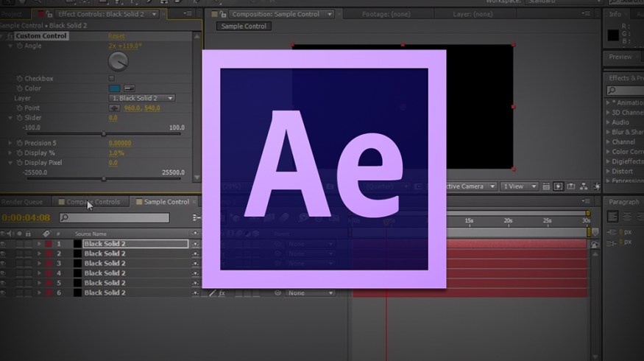Enable the Checkbox control in Custom Control
The height and width of the screenshot is (361, 644).
coord(112,79)
